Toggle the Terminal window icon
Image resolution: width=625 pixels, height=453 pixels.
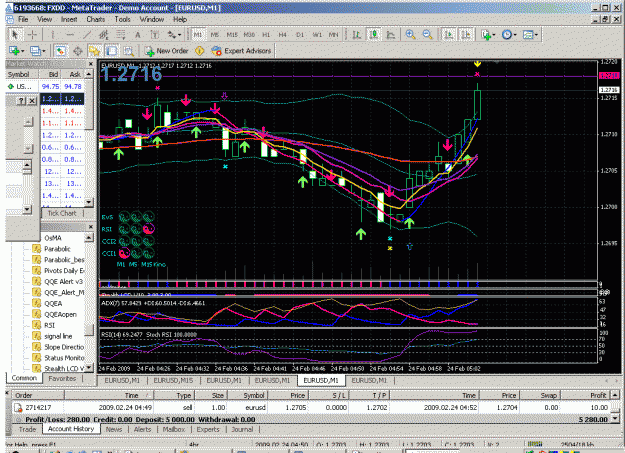(112, 51)
